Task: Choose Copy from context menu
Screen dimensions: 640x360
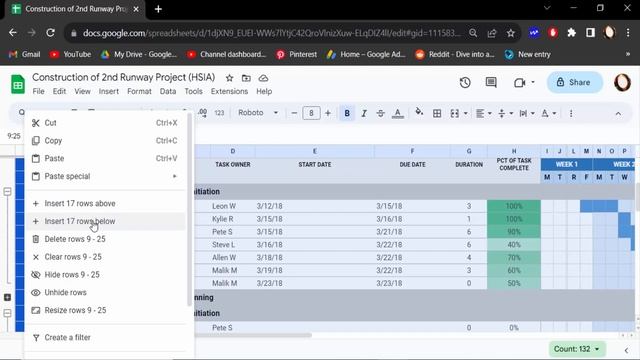Action: click(x=105, y=141)
